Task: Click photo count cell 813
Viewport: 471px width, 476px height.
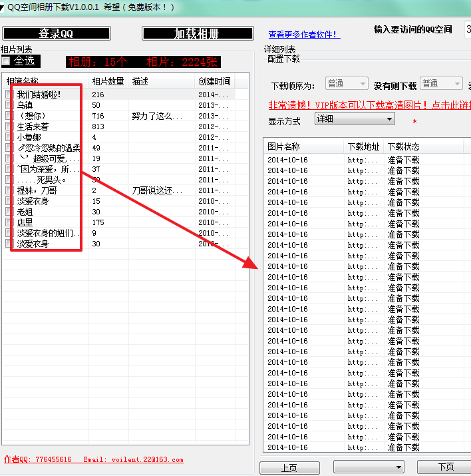Action: click(x=98, y=126)
